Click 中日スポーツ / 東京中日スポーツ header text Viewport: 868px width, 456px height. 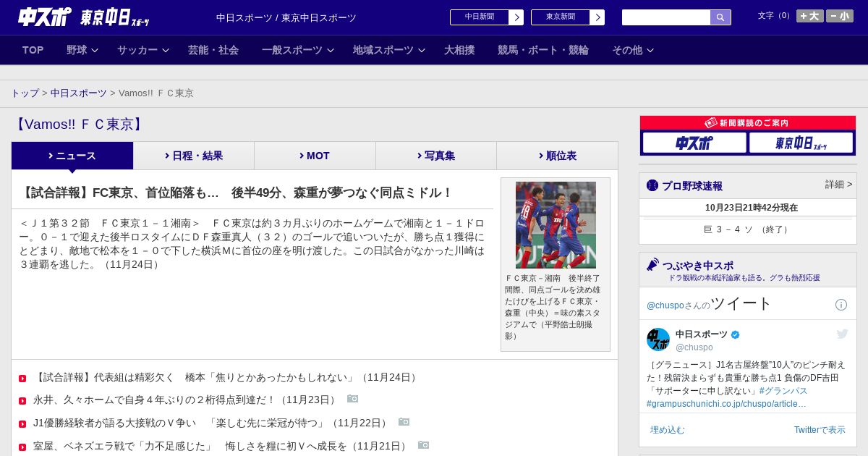[x=286, y=17]
